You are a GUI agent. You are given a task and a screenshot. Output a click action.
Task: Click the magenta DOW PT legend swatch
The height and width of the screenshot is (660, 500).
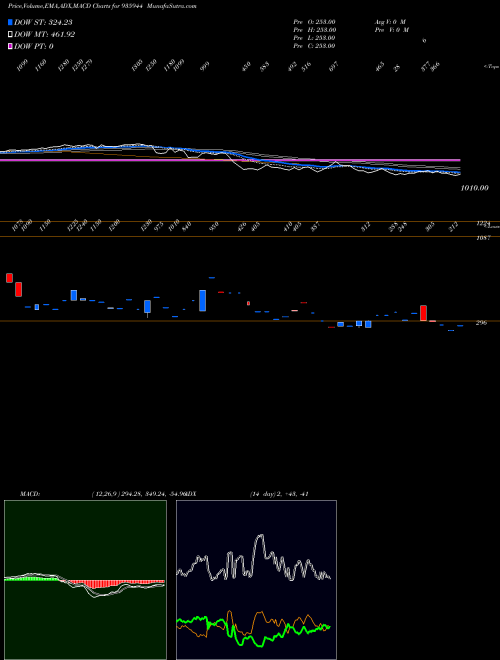coord(10,46)
